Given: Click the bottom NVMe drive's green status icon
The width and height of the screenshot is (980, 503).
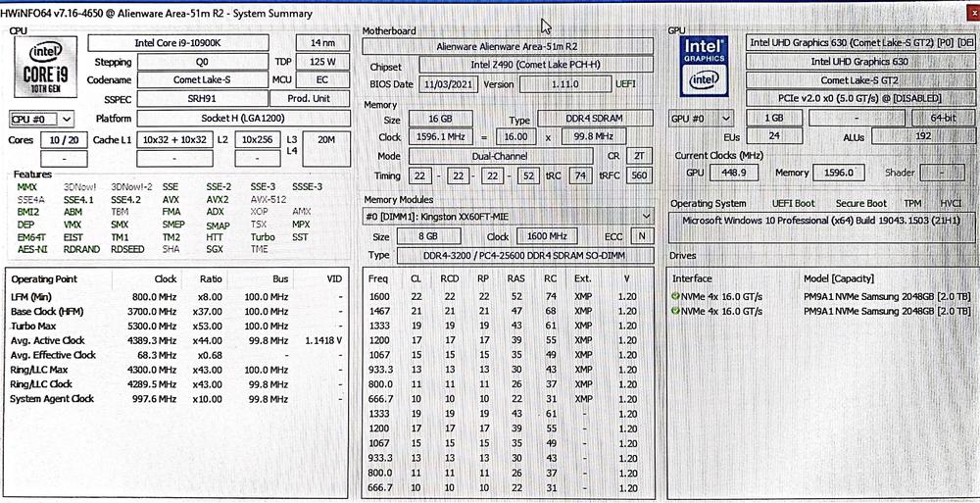Looking at the screenshot, I should pos(675,311).
